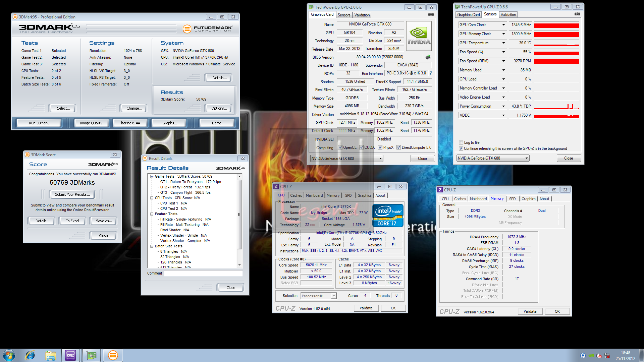Switch to Sensors tab in GPU-Z Graphics Card window
The width and height of the screenshot is (644, 362).
344,15
